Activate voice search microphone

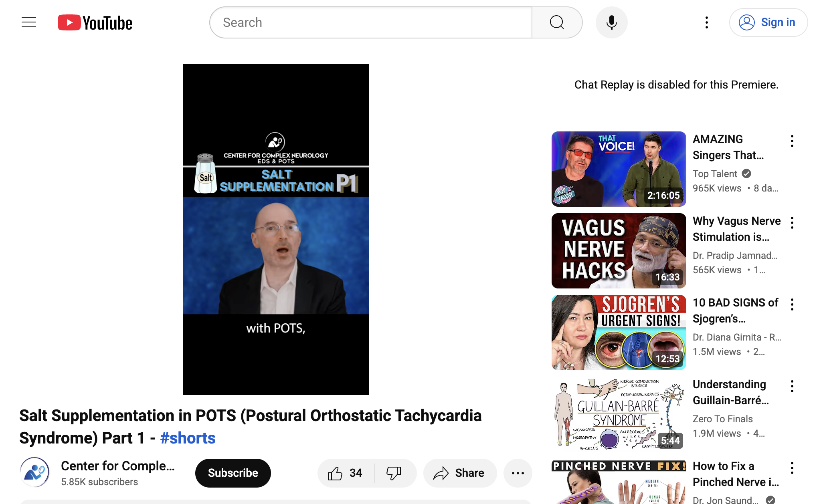(x=611, y=22)
